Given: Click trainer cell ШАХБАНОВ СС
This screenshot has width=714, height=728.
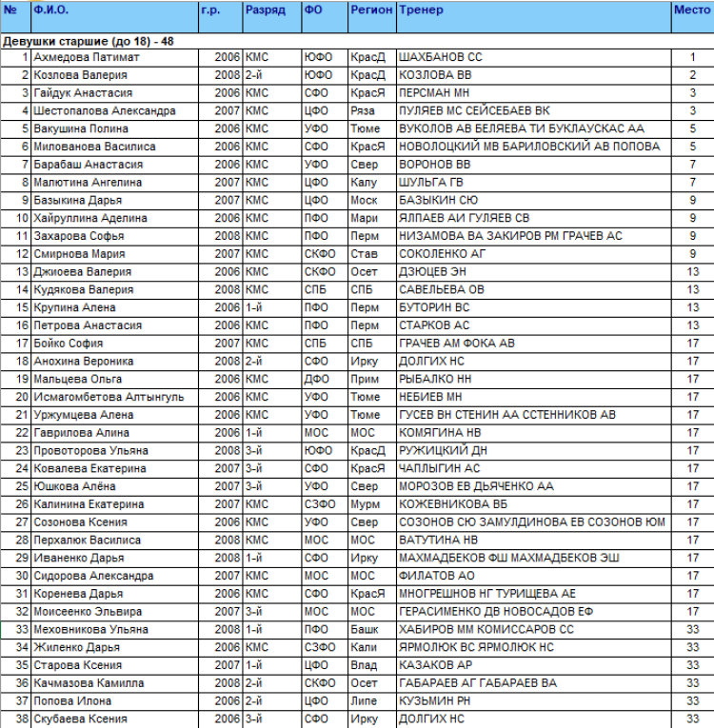Looking at the screenshot, I should (x=441, y=58).
